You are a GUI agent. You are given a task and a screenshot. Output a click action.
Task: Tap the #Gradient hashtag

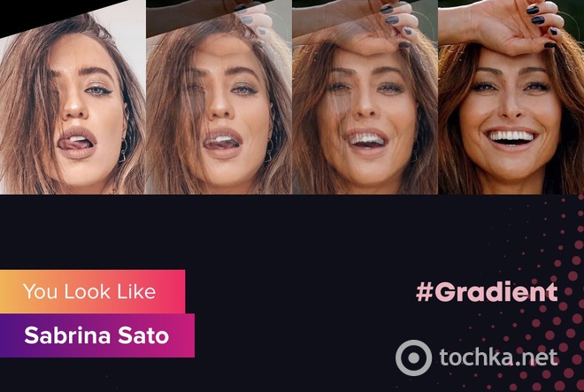487,292
